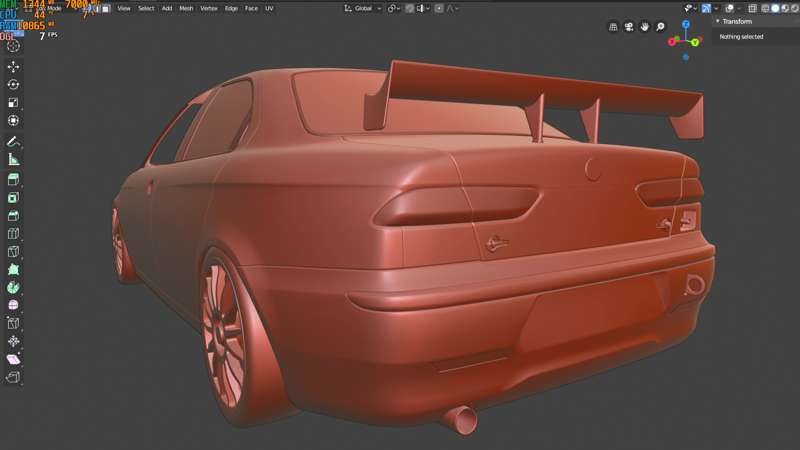Click the pan hand navigation icon
Image resolution: width=800 pixels, height=450 pixels.
[x=646, y=27]
